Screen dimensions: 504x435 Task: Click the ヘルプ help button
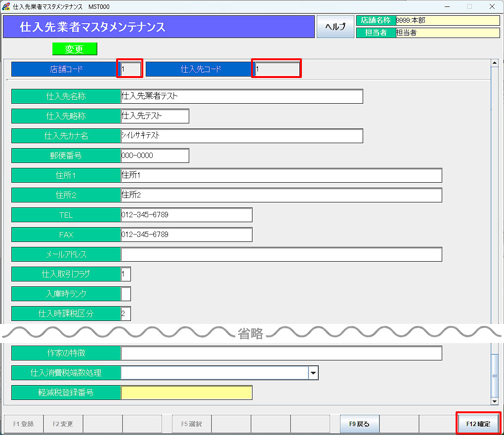pyautogui.click(x=335, y=27)
